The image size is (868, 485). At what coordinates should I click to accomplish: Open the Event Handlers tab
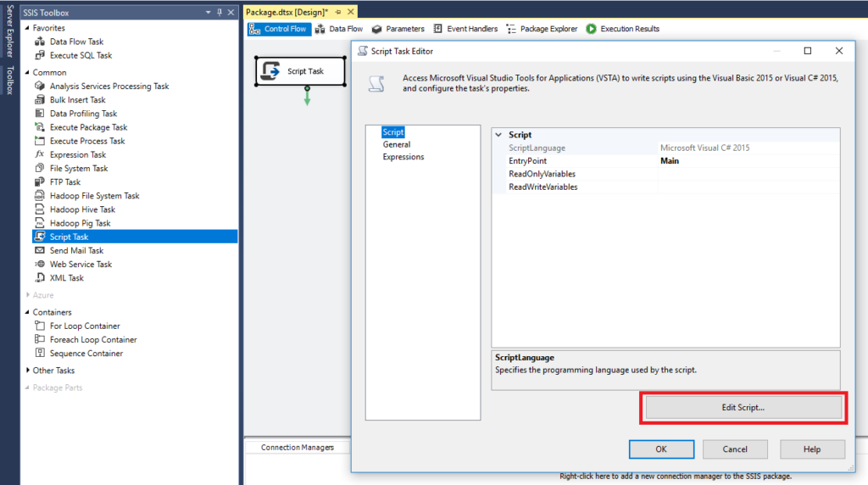pyautogui.click(x=465, y=29)
